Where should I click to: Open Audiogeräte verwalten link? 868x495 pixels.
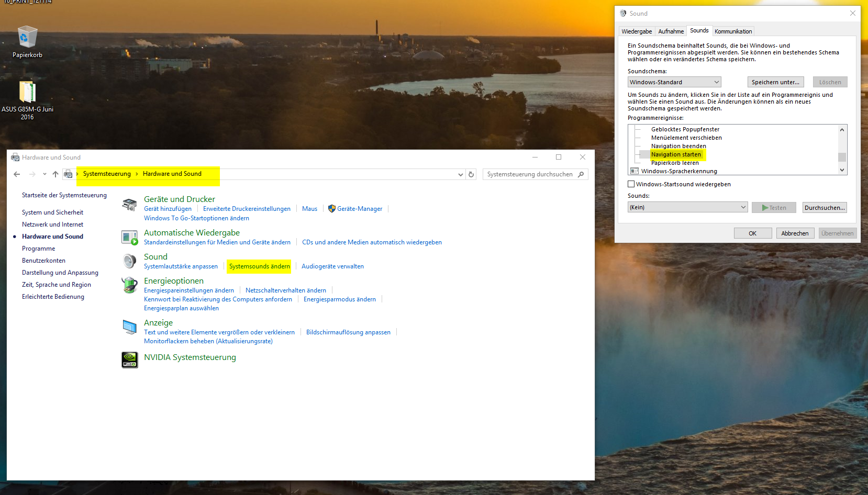point(332,266)
